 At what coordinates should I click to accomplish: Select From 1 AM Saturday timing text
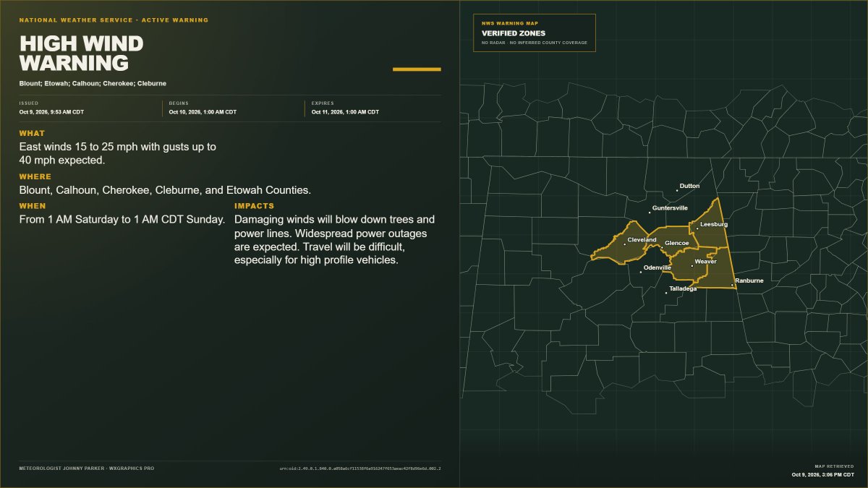122,219
